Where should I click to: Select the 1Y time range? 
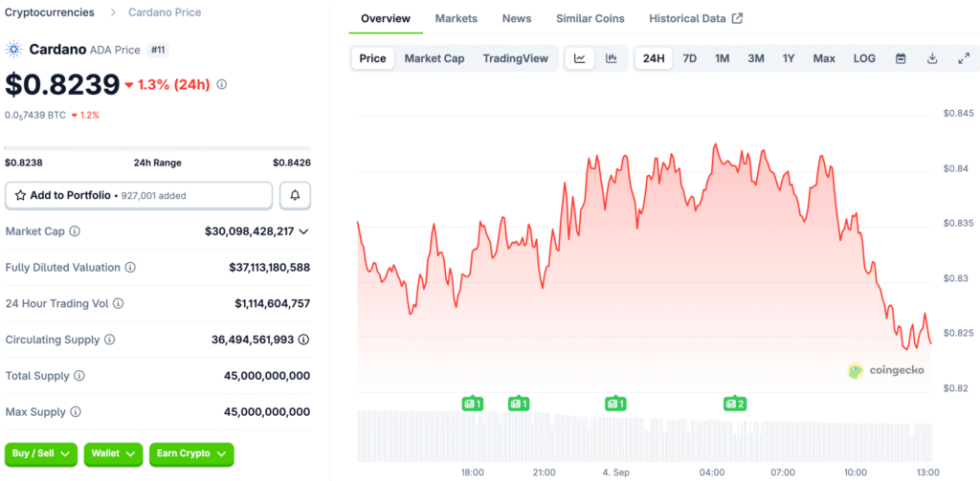[789, 58]
